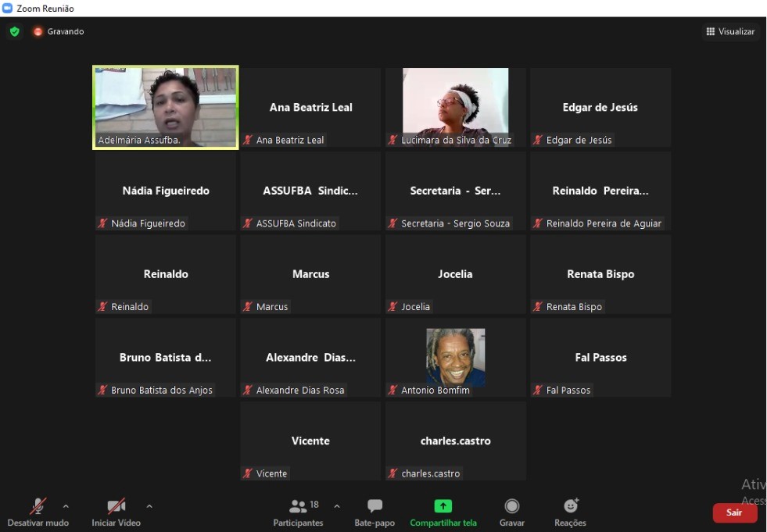Open the Participantes panel icon

(x=298, y=506)
